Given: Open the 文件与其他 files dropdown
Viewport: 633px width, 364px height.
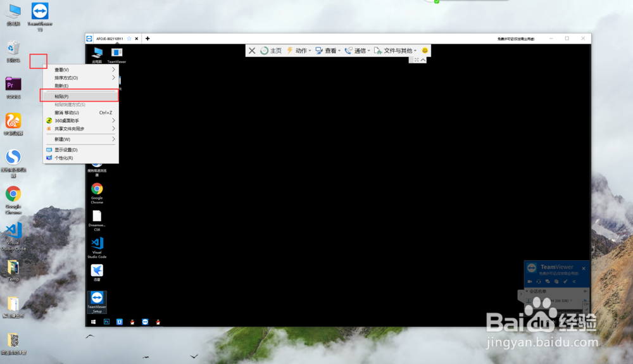Looking at the screenshot, I should point(395,51).
